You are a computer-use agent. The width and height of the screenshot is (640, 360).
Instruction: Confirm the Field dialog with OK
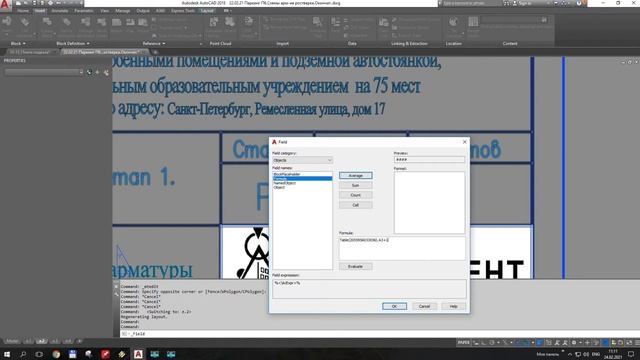click(x=394, y=306)
